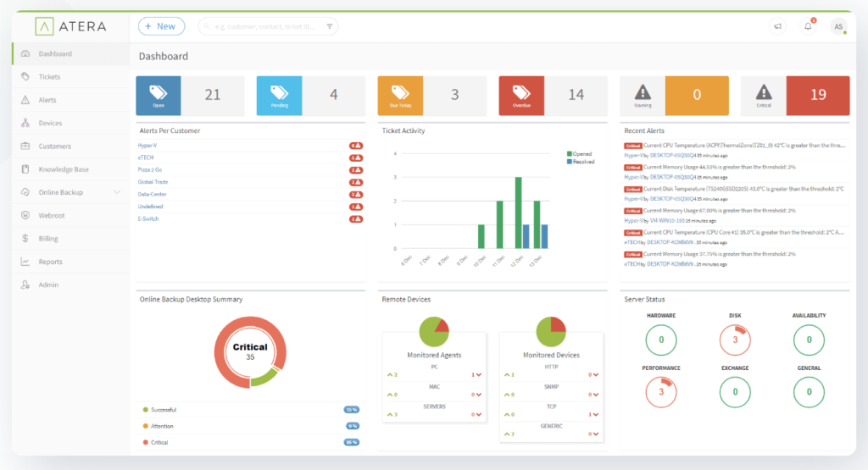Click the Online Backup cloud icon
This screenshot has width=868, height=470.
(25, 192)
